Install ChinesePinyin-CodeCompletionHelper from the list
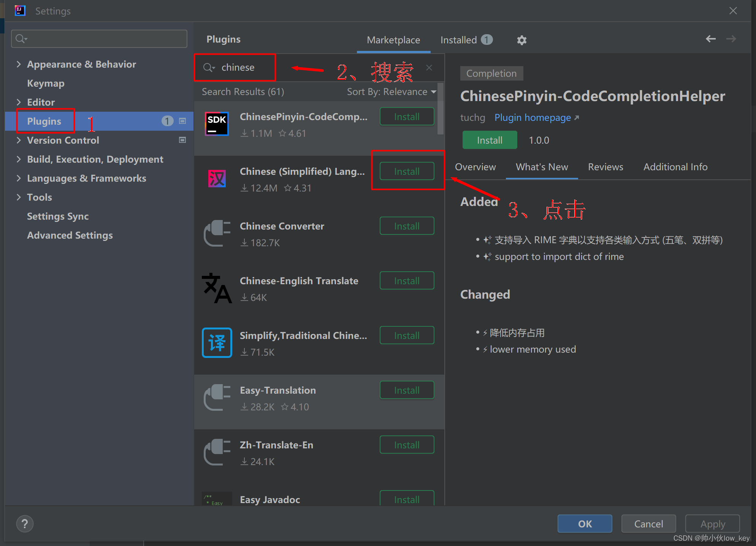This screenshot has width=756, height=546. [407, 117]
